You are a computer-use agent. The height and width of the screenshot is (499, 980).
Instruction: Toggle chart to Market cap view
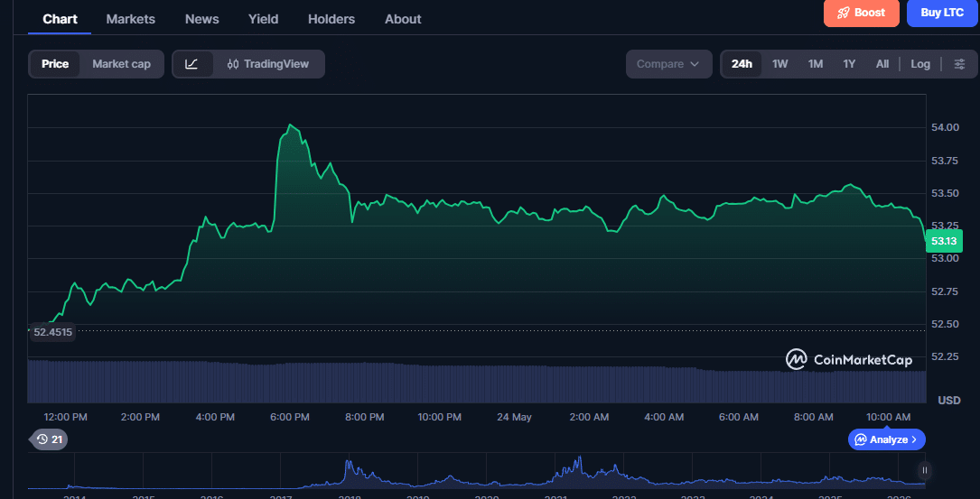(121, 64)
